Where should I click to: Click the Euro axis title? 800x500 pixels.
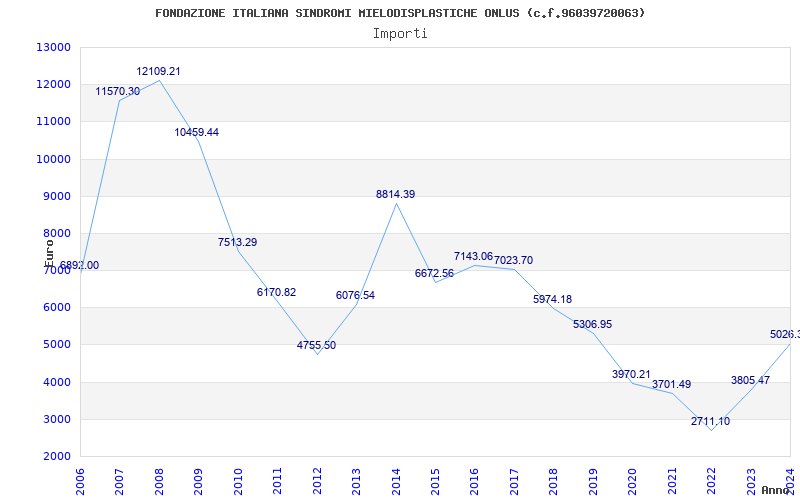click(49, 253)
